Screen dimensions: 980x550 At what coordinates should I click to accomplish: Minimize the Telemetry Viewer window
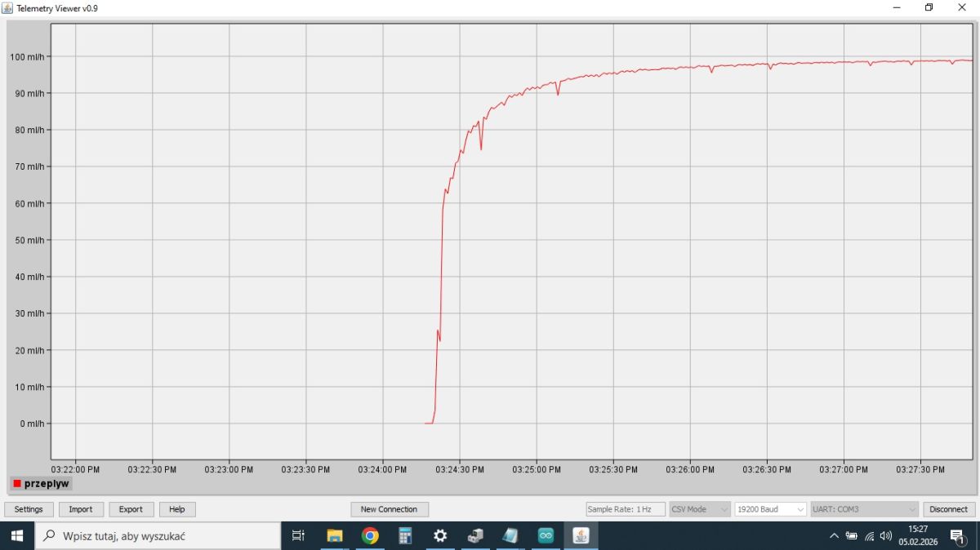pos(896,7)
